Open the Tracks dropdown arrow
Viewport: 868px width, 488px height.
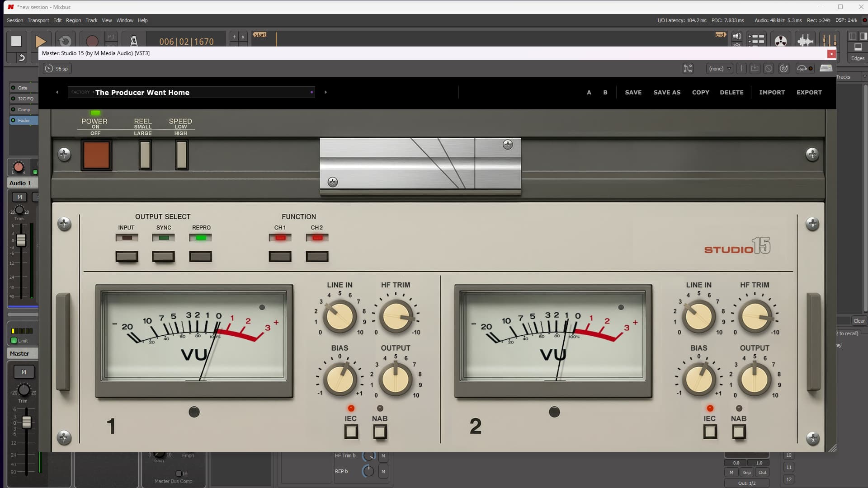coord(864,77)
